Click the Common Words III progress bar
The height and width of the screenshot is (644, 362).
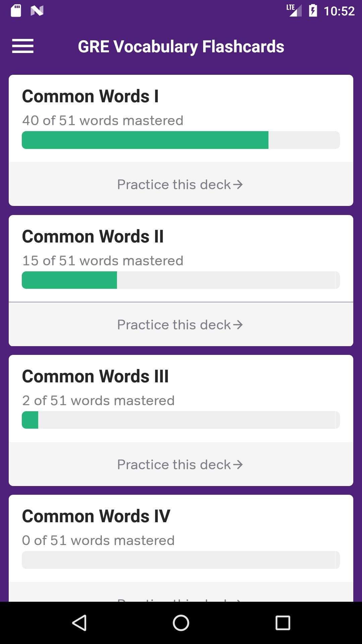click(x=181, y=420)
